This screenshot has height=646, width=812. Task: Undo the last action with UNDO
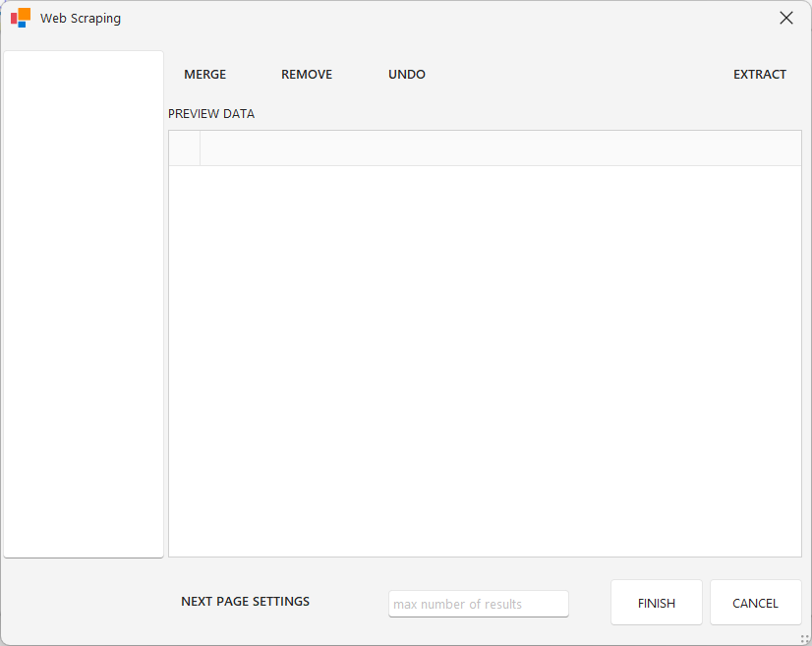pos(406,75)
